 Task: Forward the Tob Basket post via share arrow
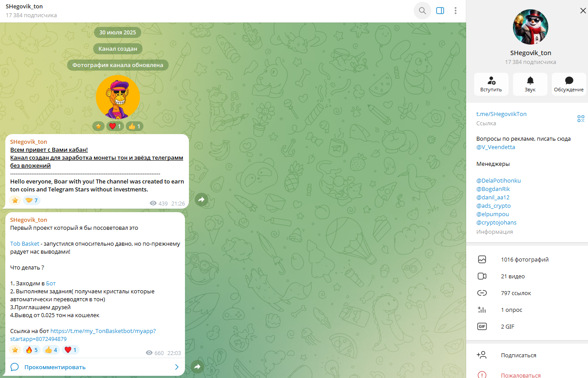point(197,367)
